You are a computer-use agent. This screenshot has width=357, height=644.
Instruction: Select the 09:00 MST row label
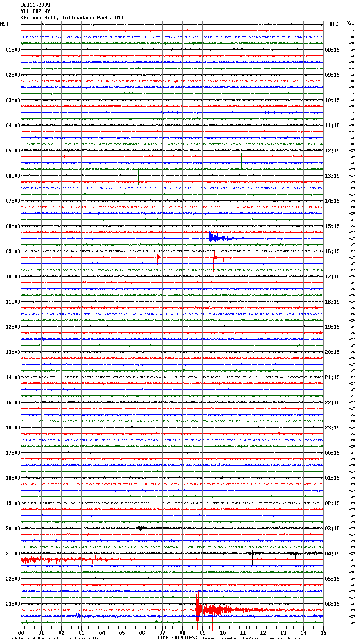13,251
